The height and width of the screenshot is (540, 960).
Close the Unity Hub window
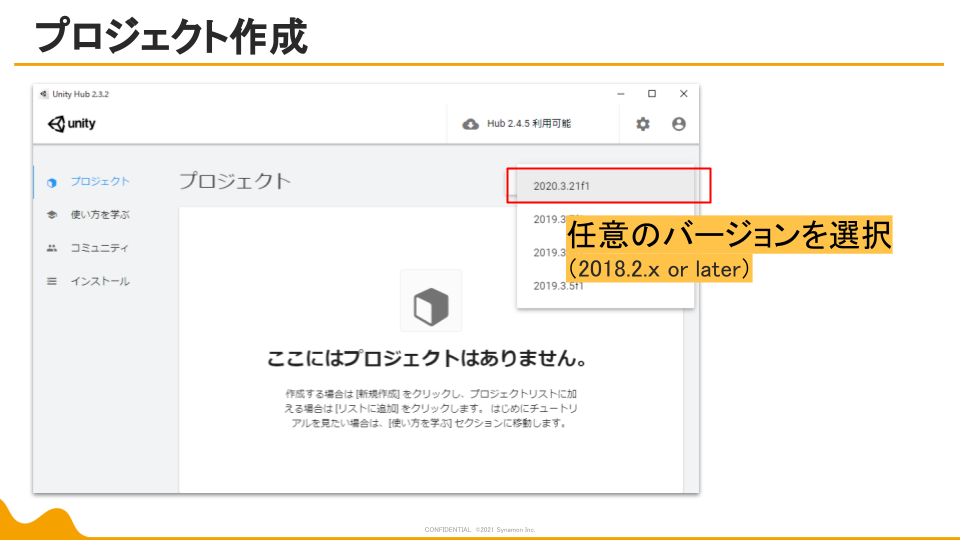tap(683, 94)
